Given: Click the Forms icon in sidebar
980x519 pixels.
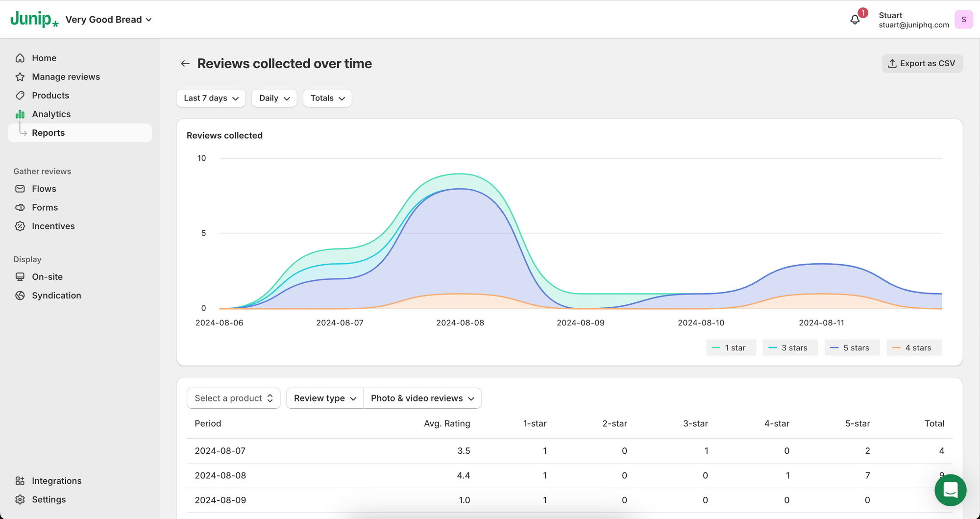Looking at the screenshot, I should (x=20, y=208).
